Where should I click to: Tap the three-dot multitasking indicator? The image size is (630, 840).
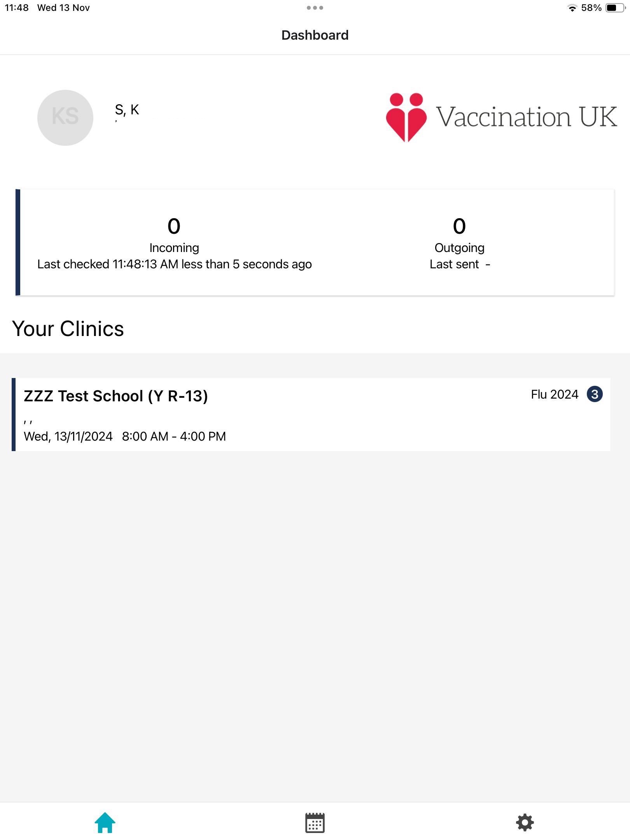point(315,8)
